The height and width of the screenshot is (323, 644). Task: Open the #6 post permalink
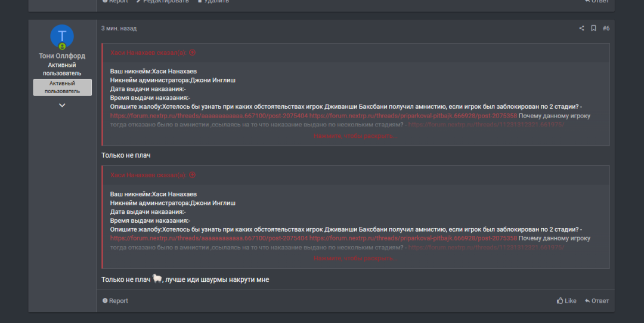[606, 28]
